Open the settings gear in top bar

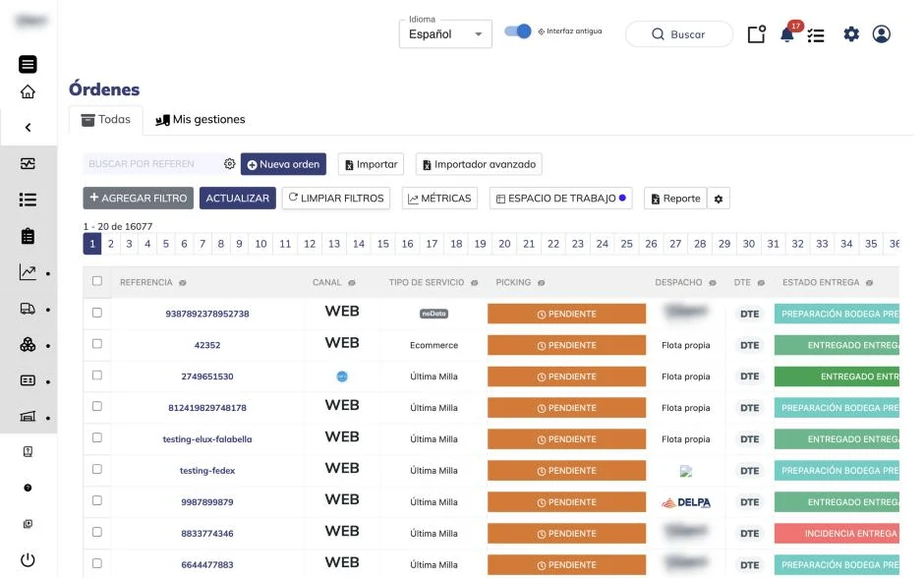851,34
